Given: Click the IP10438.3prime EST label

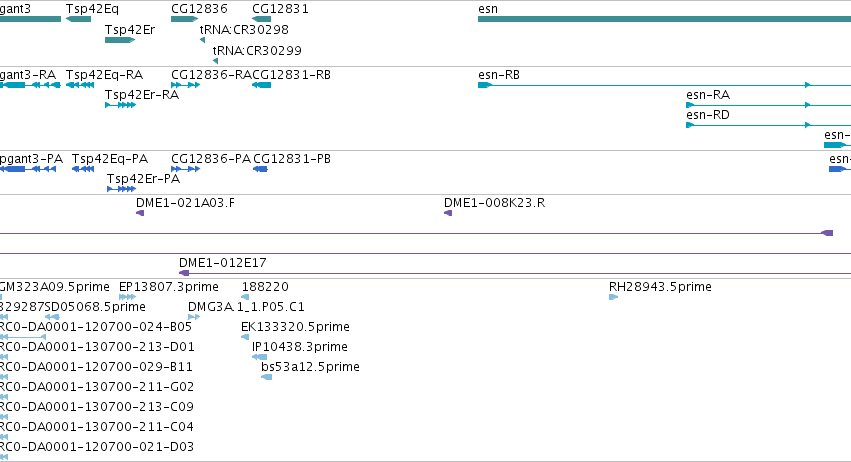Looking at the screenshot, I should click(x=300, y=347).
